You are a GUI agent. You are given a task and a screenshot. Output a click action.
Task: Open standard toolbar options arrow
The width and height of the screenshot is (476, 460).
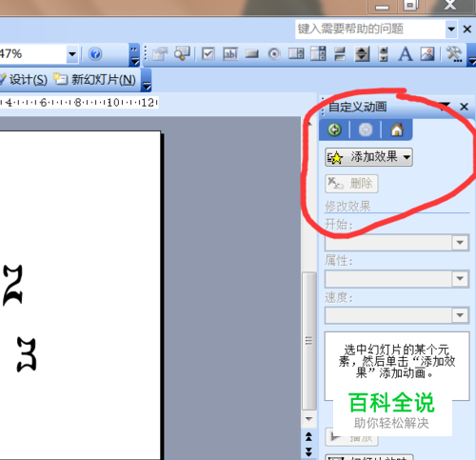click(135, 54)
